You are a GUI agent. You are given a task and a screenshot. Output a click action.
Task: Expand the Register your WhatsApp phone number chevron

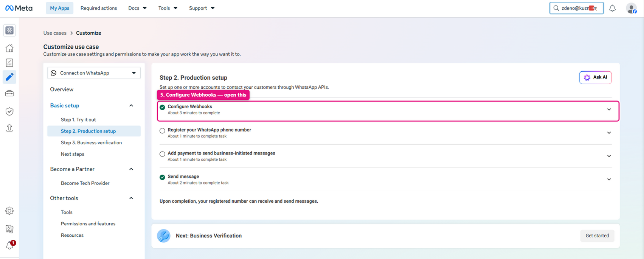pyautogui.click(x=609, y=133)
